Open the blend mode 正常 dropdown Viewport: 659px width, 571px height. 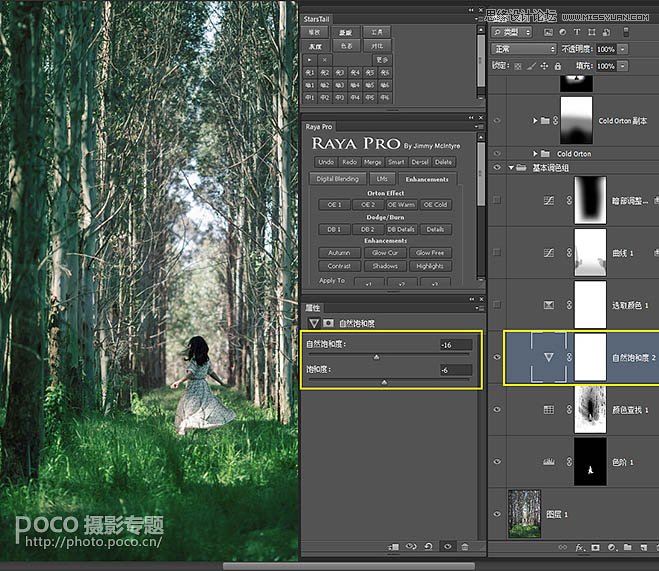coord(524,49)
